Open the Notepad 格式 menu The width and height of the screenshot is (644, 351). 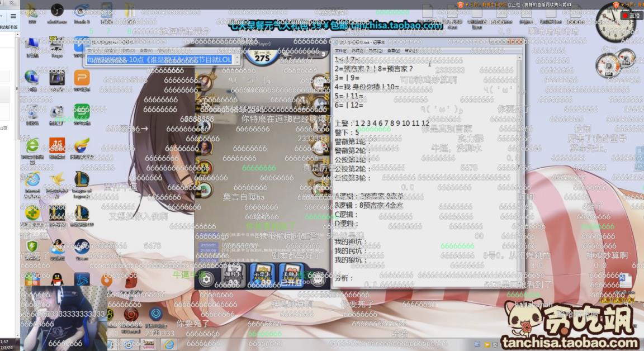coord(376,51)
